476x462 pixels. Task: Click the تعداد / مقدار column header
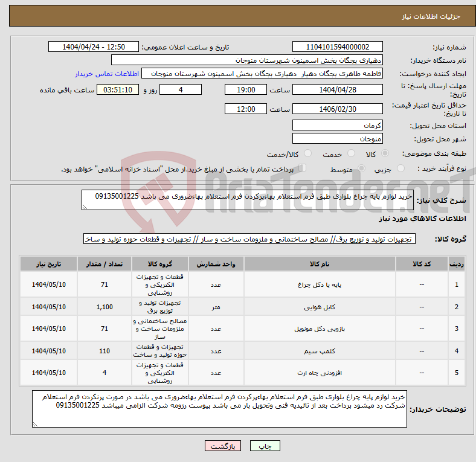pos(105,264)
